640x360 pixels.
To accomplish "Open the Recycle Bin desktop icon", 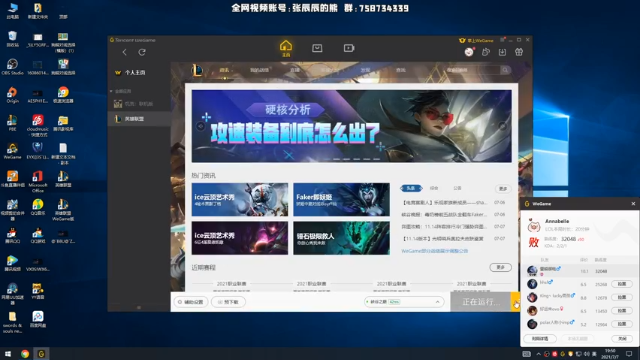I will pos(12,39).
